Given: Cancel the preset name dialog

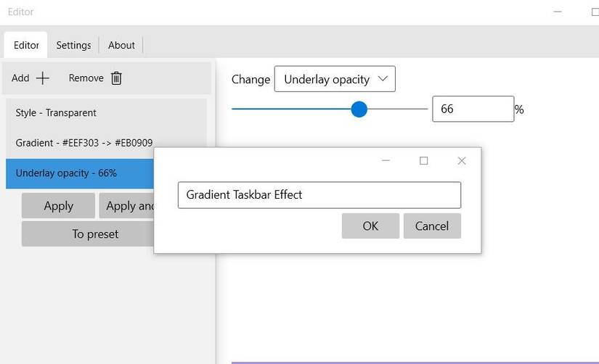Looking at the screenshot, I should [x=432, y=226].
